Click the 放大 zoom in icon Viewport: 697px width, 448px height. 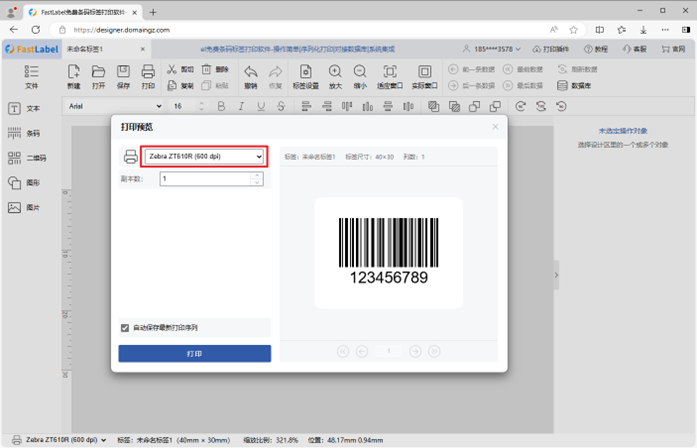coord(334,72)
